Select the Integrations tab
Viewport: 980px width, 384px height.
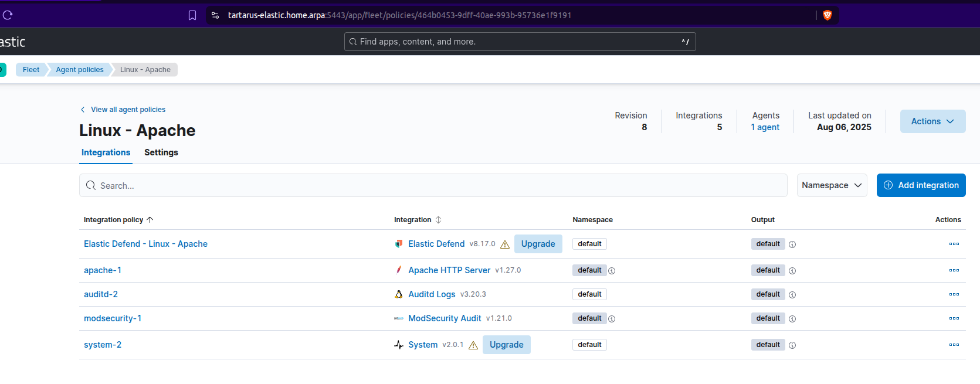click(x=106, y=152)
